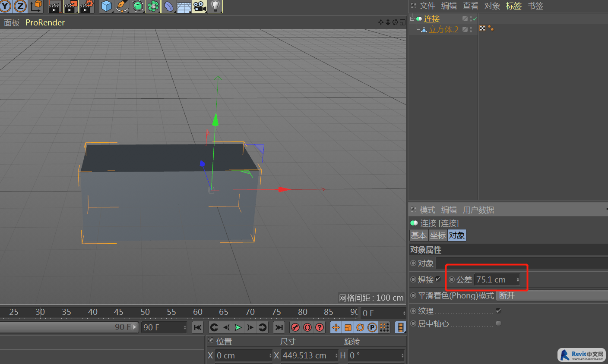
Task: Switch to the 坐标 attribute tab
Action: tap(438, 235)
